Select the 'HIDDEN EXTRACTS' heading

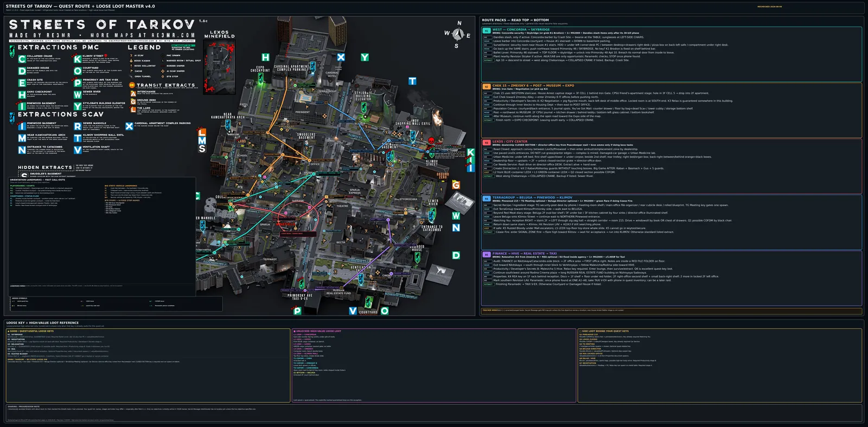click(x=45, y=167)
